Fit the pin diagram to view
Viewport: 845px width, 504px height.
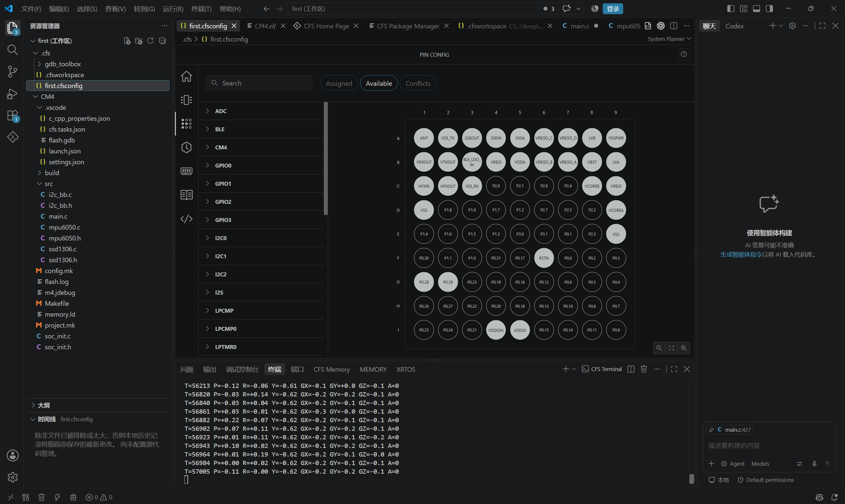coord(671,348)
